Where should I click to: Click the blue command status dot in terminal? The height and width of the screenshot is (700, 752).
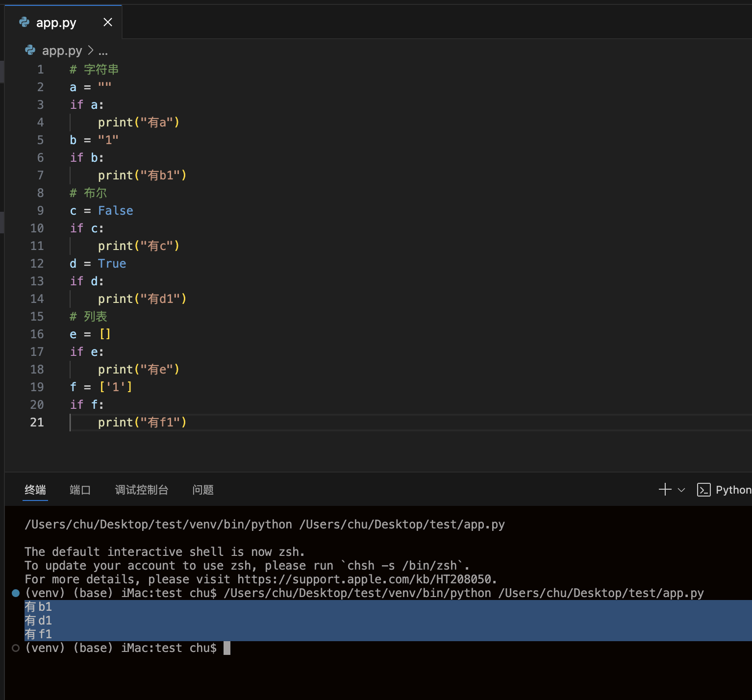[16, 593]
